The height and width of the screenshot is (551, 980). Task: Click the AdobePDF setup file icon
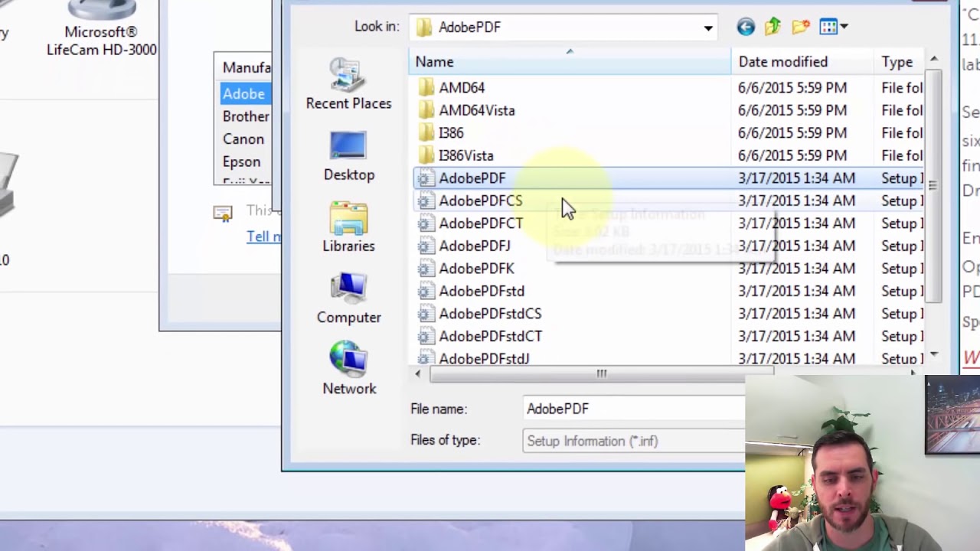tap(425, 178)
